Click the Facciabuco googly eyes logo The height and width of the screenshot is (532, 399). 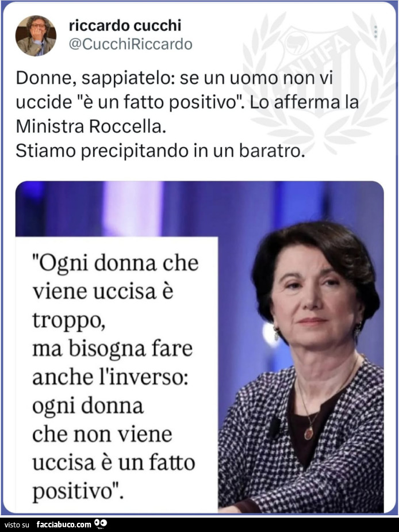(101, 524)
